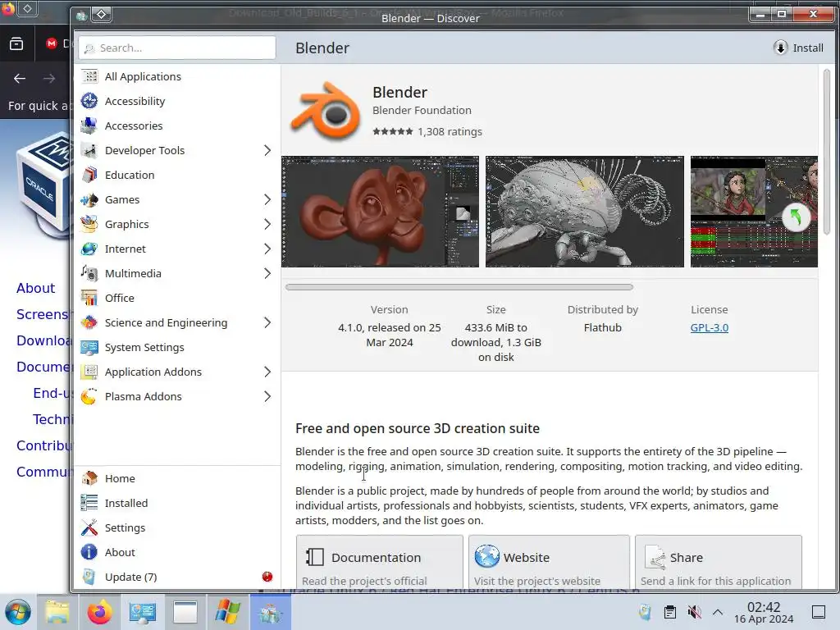
Task: Select the Accessories category icon
Action: 89,126
